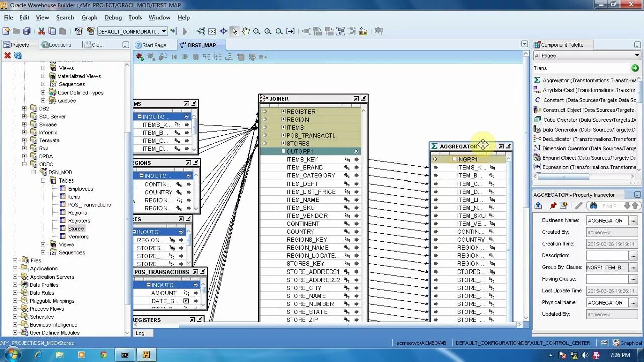
Task: Click the ellipsis button next to Business Name
Action: point(634,220)
